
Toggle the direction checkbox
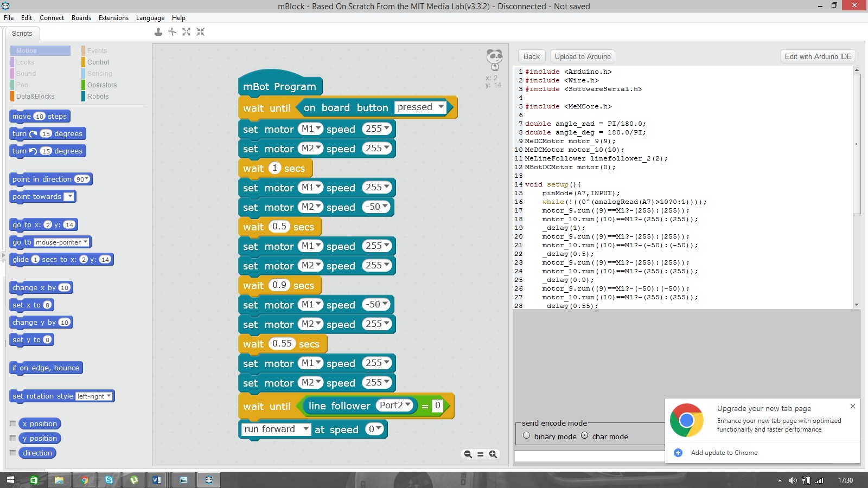[x=12, y=453]
